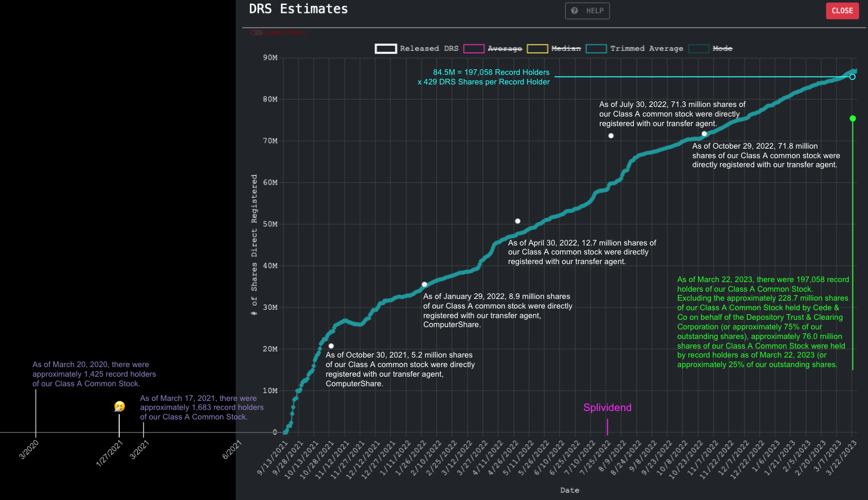
Task: Toggle Released DRS legend swatch
Action: [x=386, y=48]
